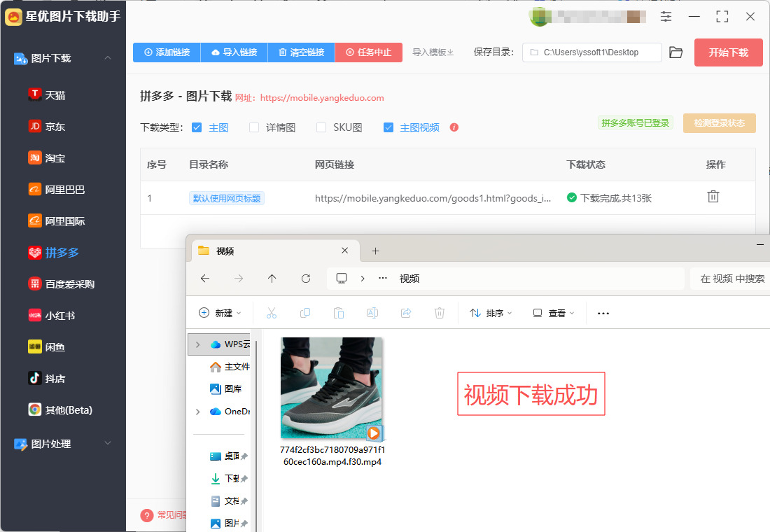Click the 在 视频 中搜索 box
The height and width of the screenshot is (532, 770).
pyautogui.click(x=731, y=279)
